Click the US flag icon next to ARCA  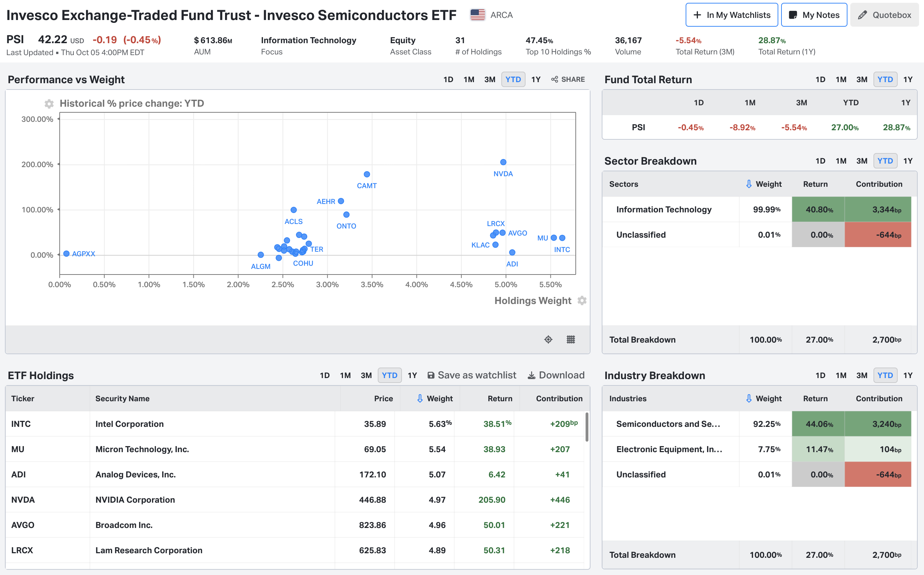tap(477, 15)
